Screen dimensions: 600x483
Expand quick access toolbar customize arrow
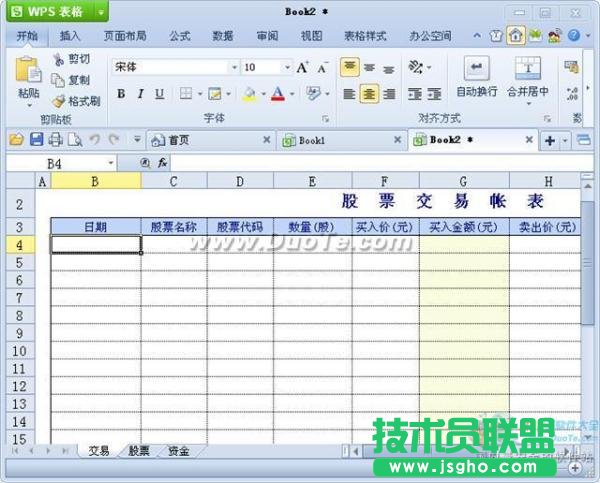point(137,140)
